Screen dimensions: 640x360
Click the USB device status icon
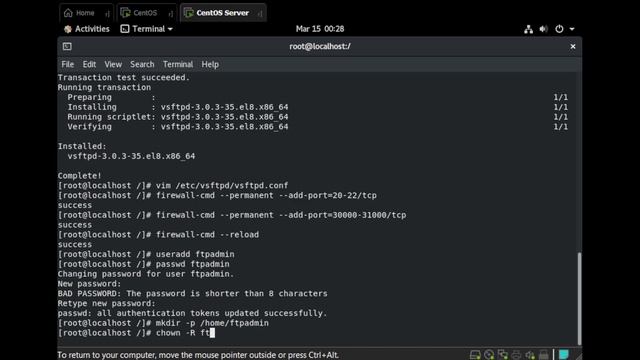544,355
